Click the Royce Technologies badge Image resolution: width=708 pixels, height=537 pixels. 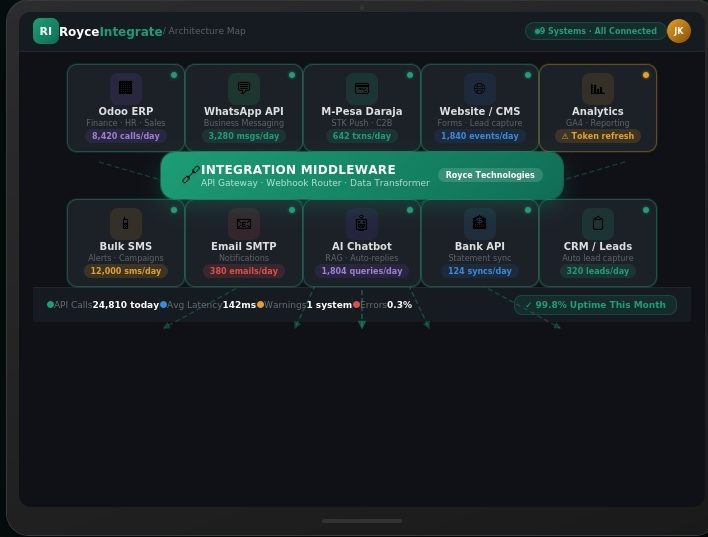[490, 175]
